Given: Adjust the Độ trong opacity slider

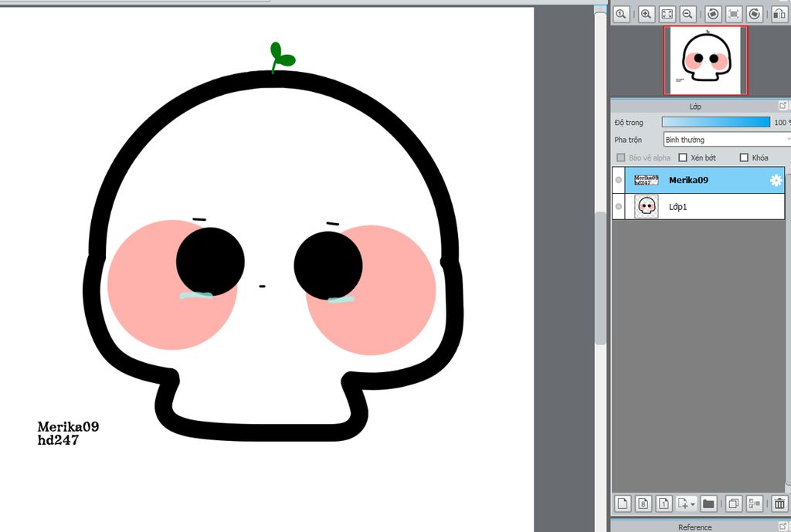Looking at the screenshot, I should coord(716,122).
